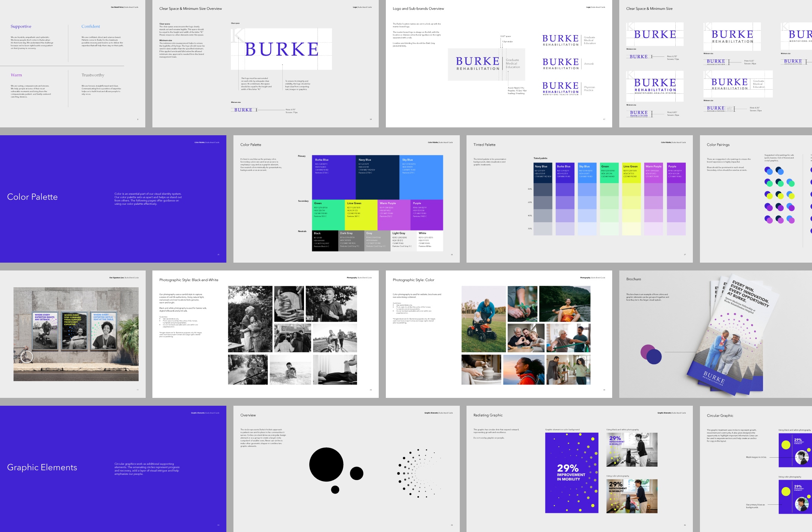Image resolution: width=812 pixels, height=532 pixels.
Task: Click the Supportive heading on Brand Voice page
Action: 21,27
